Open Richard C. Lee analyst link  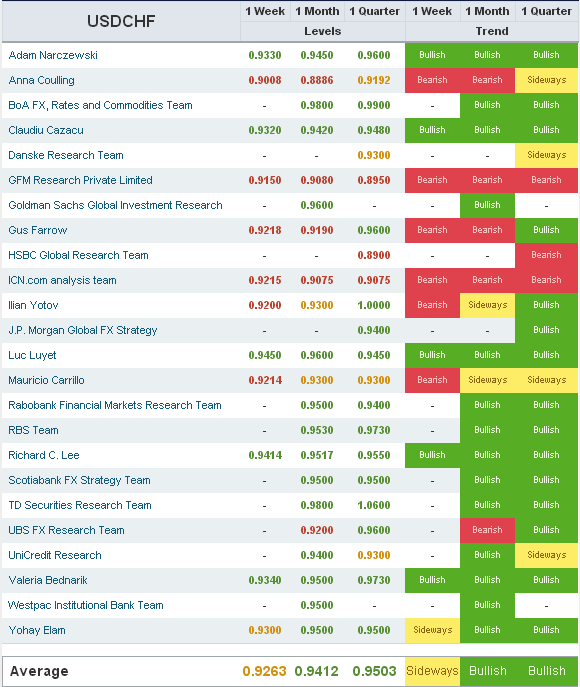coord(44,455)
